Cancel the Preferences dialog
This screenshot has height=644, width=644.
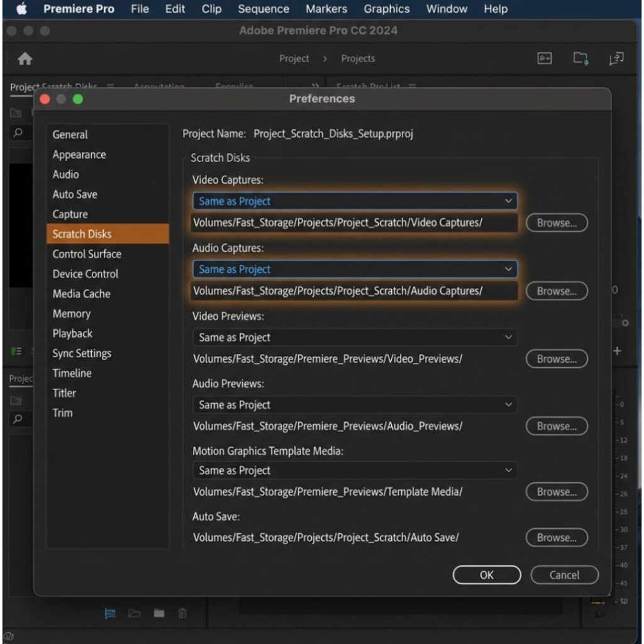click(564, 575)
